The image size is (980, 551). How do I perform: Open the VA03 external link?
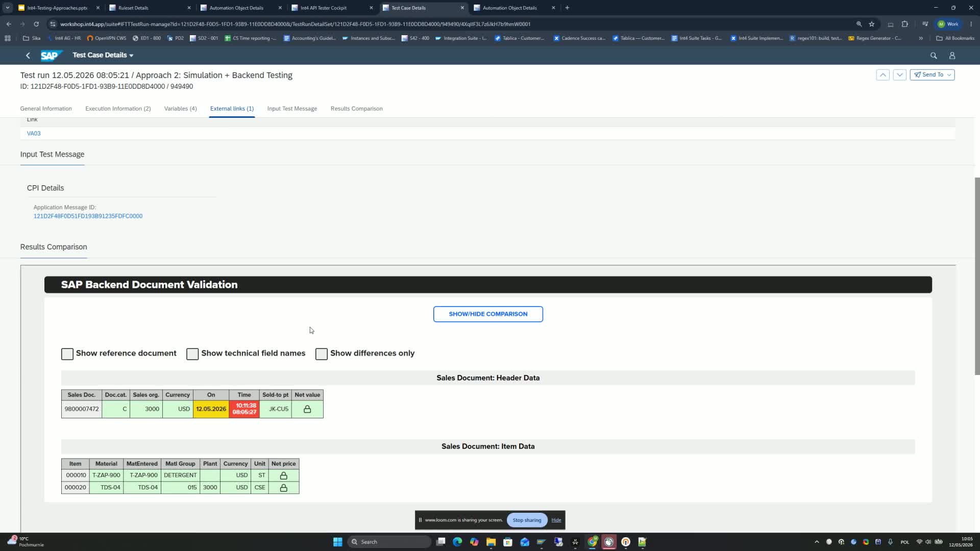[34, 134]
